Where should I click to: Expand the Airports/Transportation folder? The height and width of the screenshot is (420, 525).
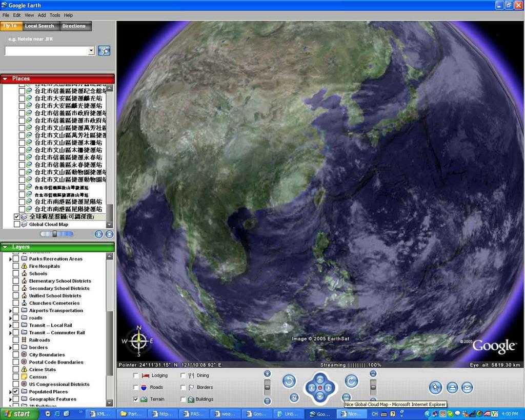tap(10, 310)
